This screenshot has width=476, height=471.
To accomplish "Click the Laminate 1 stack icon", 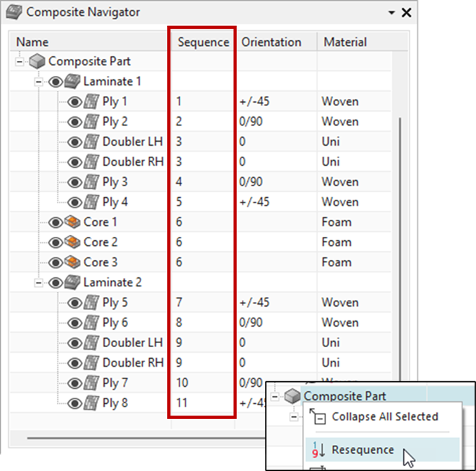I will tap(73, 81).
